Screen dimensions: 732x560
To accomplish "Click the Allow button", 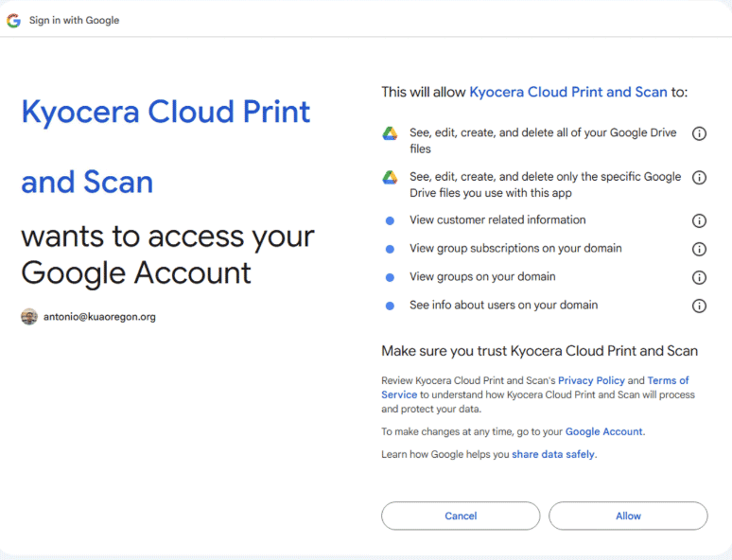I will 628,516.
